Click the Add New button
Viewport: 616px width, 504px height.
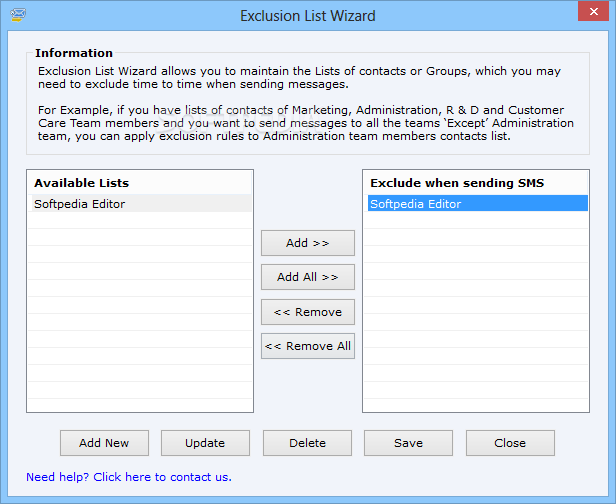point(104,443)
